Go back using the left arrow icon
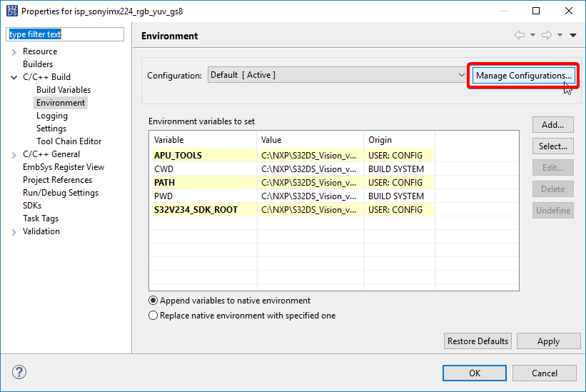586x392 pixels. click(520, 35)
